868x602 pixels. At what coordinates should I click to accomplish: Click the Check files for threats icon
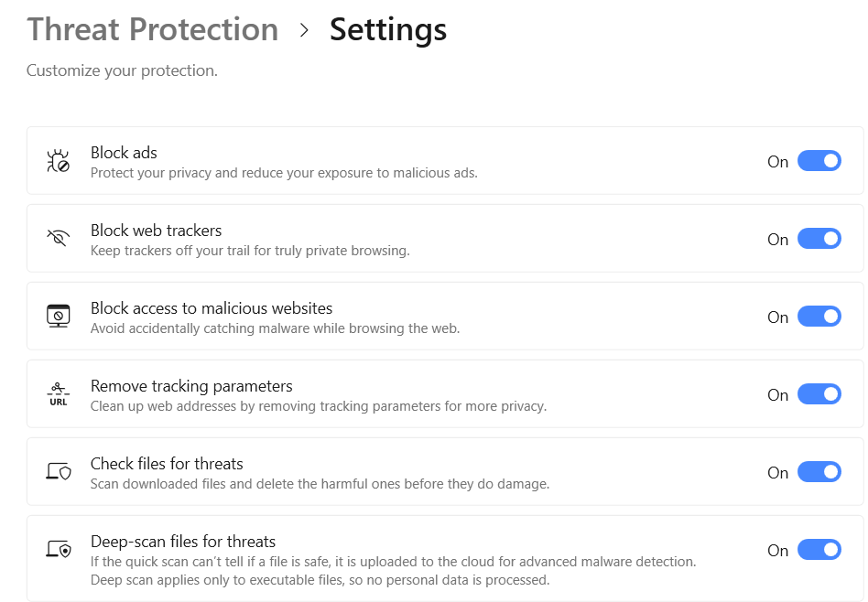[x=58, y=472]
